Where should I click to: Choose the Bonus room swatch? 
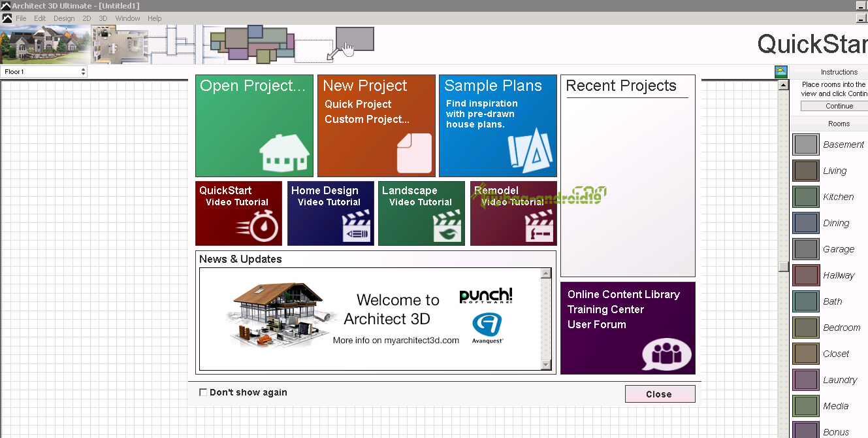point(806,430)
